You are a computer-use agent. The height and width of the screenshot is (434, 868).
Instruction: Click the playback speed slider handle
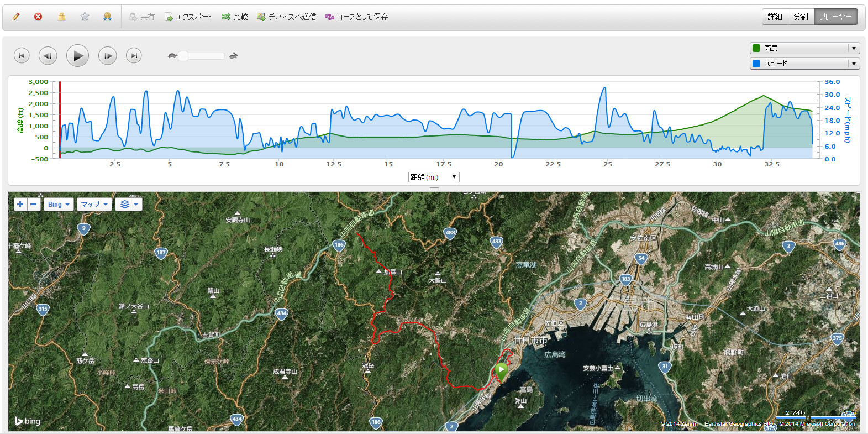tap(183, 56)
